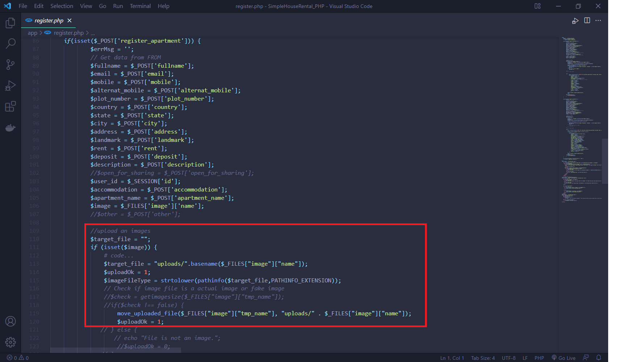Click the isset register_apartment line
644x362 pixels.
[x=132, y=41]
